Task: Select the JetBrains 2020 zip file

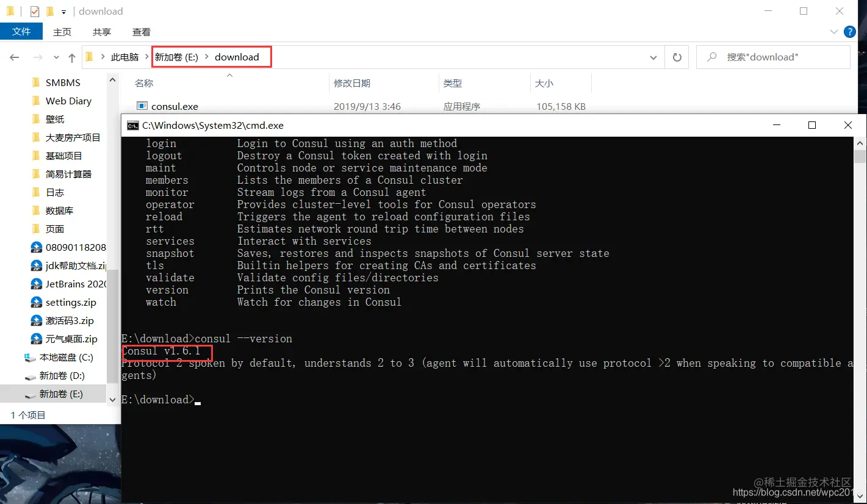Action: [x=76, y=284]
